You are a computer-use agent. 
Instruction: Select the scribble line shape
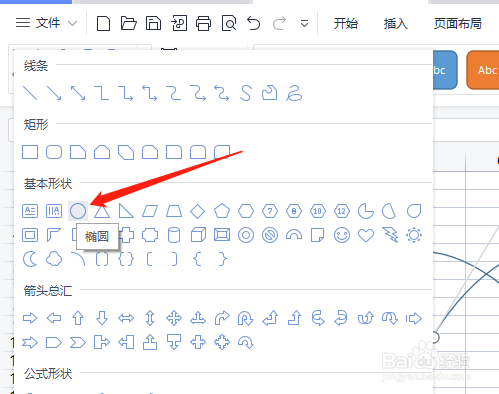pyautogui.click(x=294, y=93)
